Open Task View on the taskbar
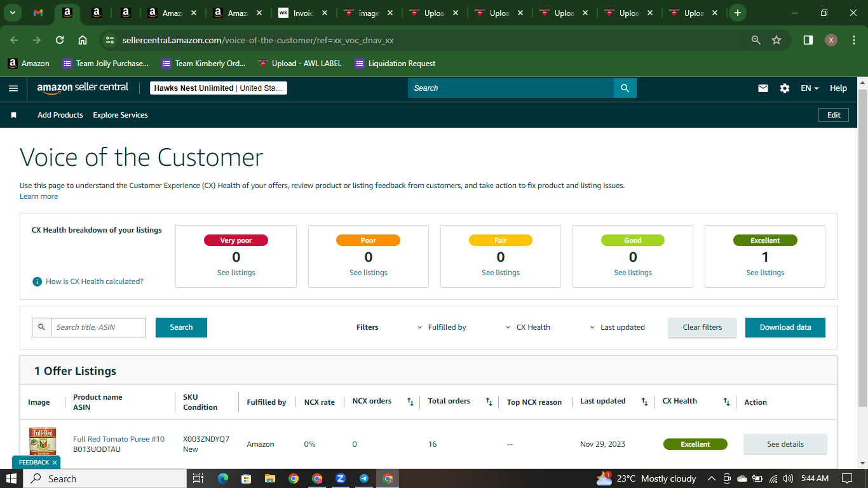The height and width of the screenshot is (488, 868). coord(198,478)
